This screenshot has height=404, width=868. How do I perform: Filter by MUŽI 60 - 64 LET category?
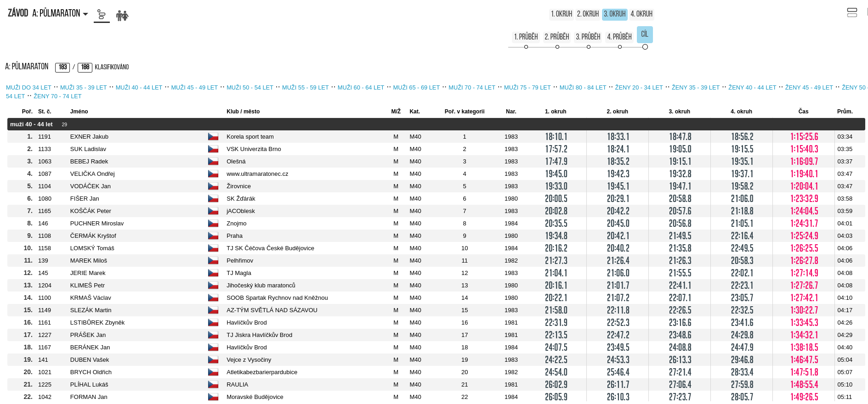pyautogui.click(x=361, y=88)
